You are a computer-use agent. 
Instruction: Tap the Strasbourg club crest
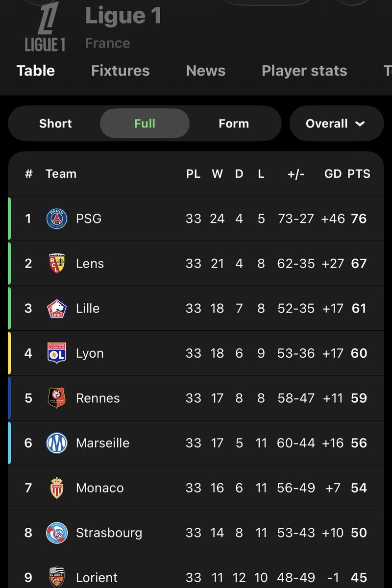(57, 533)
